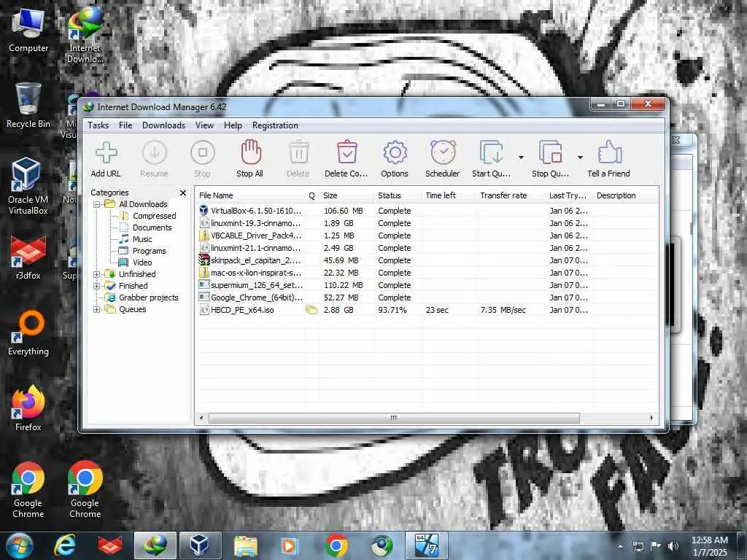Expand the Finished category node

click(x=97, y=286)
